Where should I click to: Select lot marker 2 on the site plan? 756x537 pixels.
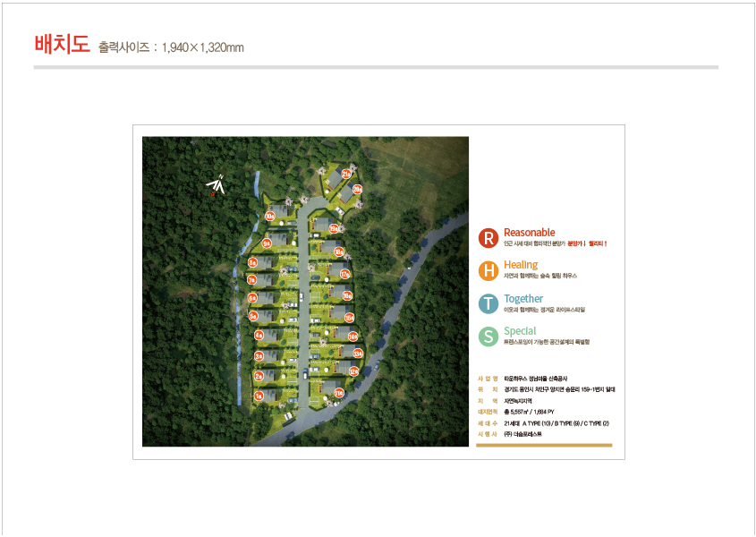click(x=259, y=376)
